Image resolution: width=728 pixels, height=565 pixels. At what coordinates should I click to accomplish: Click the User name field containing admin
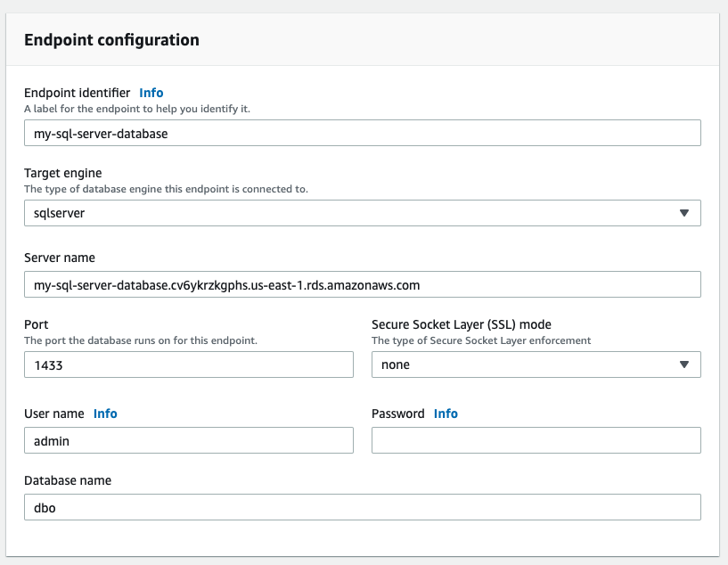[188, 439]
